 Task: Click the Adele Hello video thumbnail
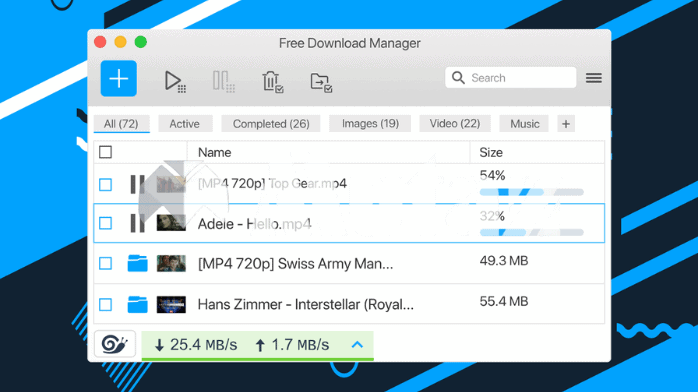click(171, 223)
